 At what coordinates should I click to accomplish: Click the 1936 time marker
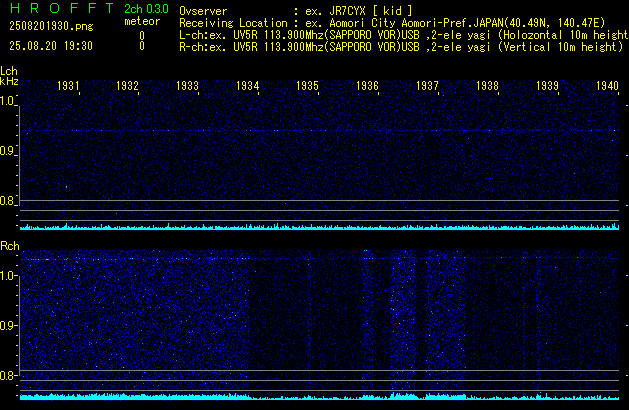click(367, 86)
